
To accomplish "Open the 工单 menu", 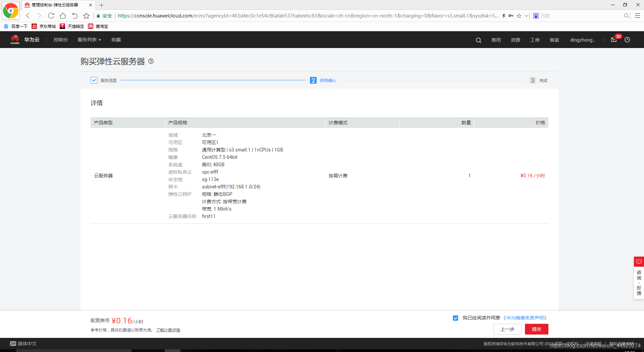I will (535, 40).
